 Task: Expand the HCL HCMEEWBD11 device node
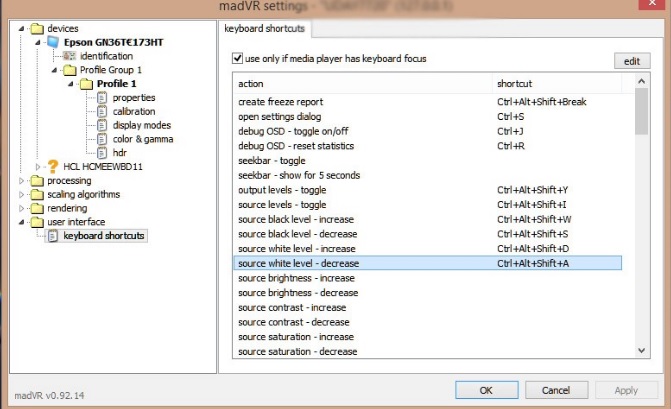click(x=39, y=166)
